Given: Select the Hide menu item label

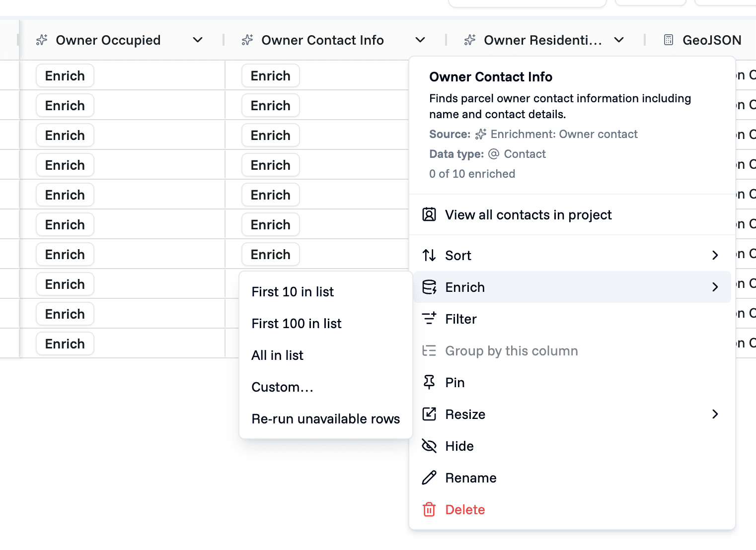Looking at the screenshot, I should pyautogui.click(x=459, y=446).
